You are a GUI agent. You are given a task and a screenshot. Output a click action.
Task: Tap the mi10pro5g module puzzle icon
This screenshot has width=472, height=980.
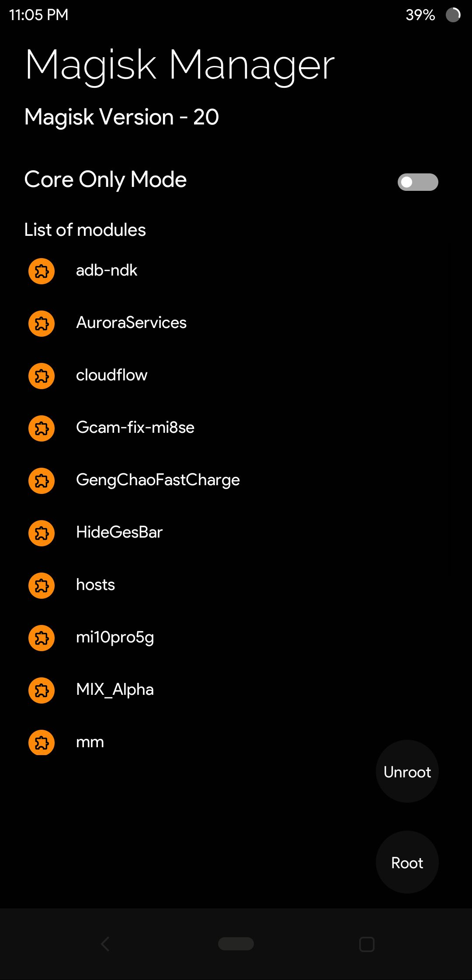pyautogui.click(x=42, y=638)
